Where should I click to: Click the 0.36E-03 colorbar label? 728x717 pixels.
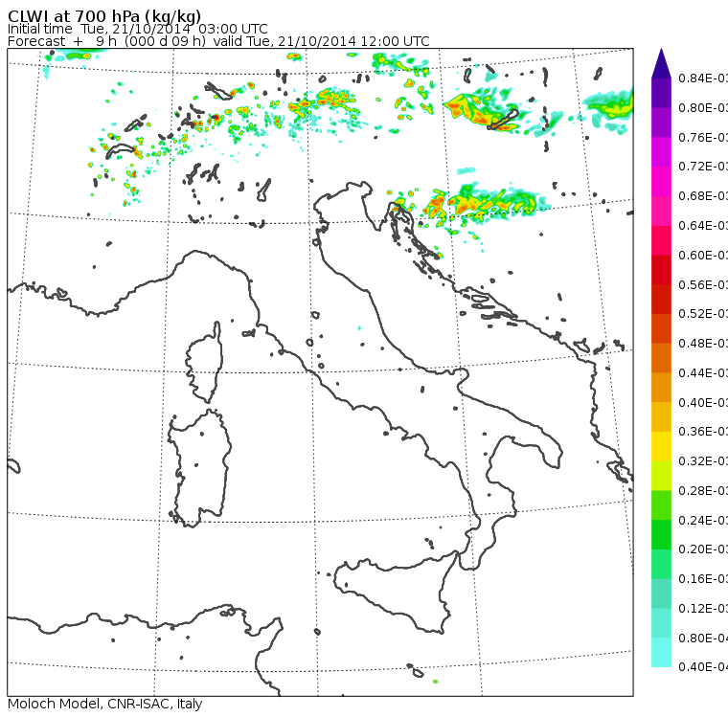click(x=702, y=432)
